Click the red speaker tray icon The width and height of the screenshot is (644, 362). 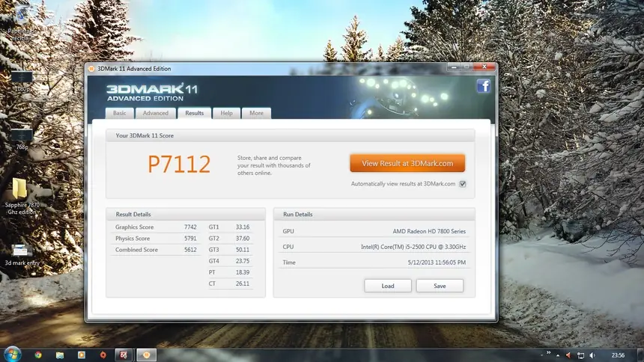(569, 355)
